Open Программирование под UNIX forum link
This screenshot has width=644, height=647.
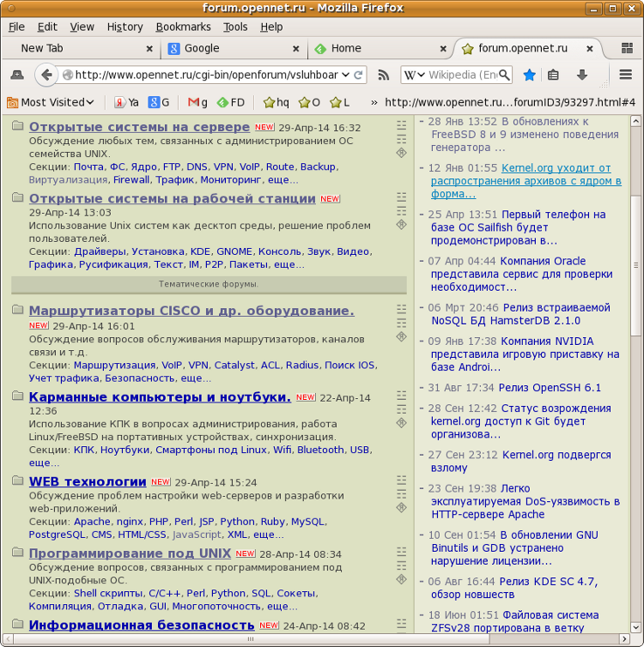(x=130, y=553)
